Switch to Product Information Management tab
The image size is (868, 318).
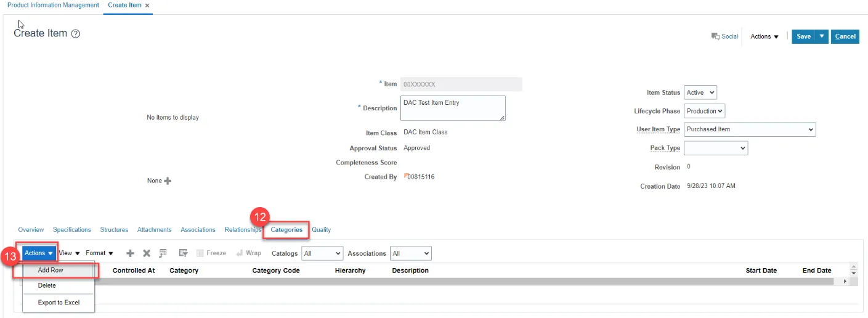[x=53, y=5]
